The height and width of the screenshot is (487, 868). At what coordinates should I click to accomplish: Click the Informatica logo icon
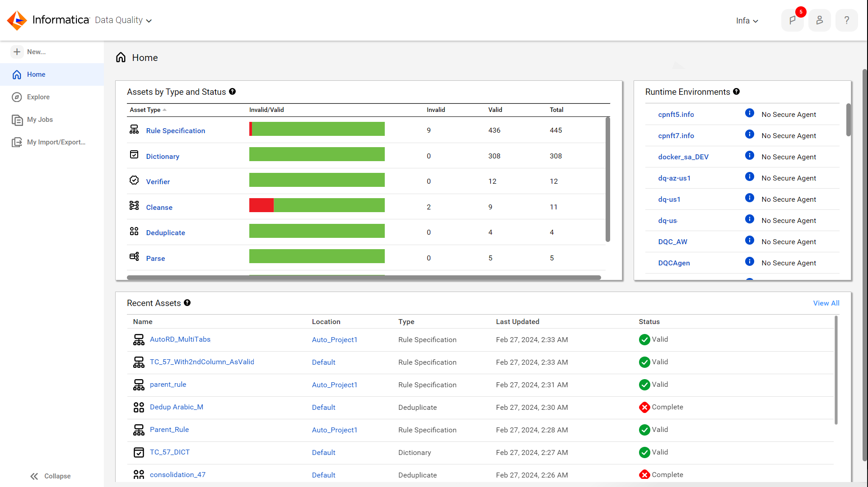[17, 20]
